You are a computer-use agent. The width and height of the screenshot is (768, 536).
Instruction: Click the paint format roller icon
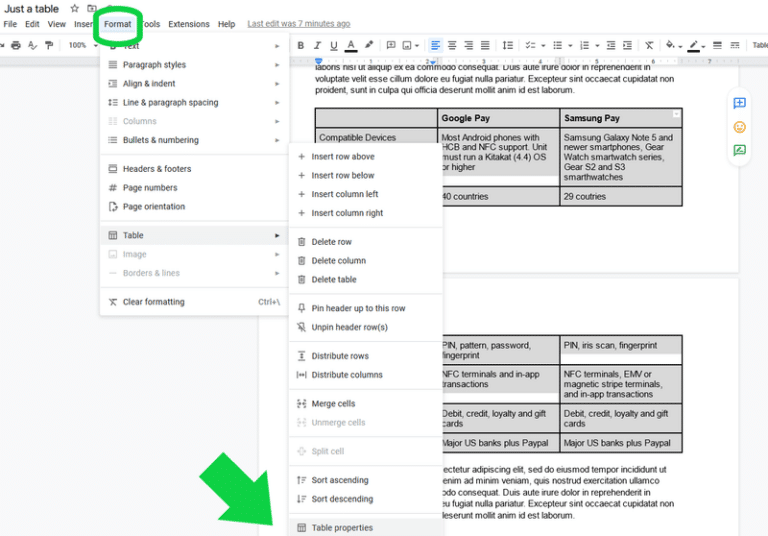click(x=49, y=46)
